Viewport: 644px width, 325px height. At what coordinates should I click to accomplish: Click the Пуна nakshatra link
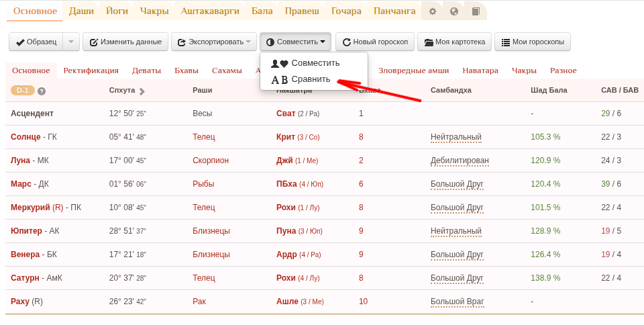[286, 230]
